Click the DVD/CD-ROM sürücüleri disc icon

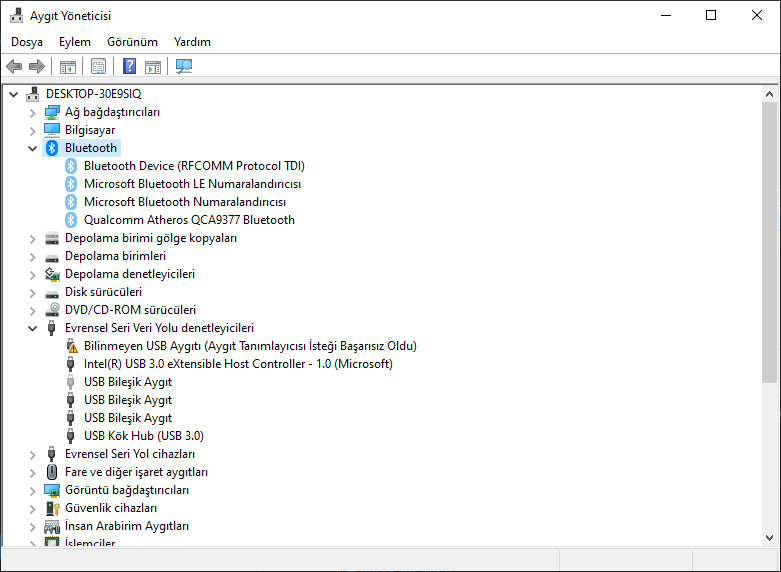[52, 310]
